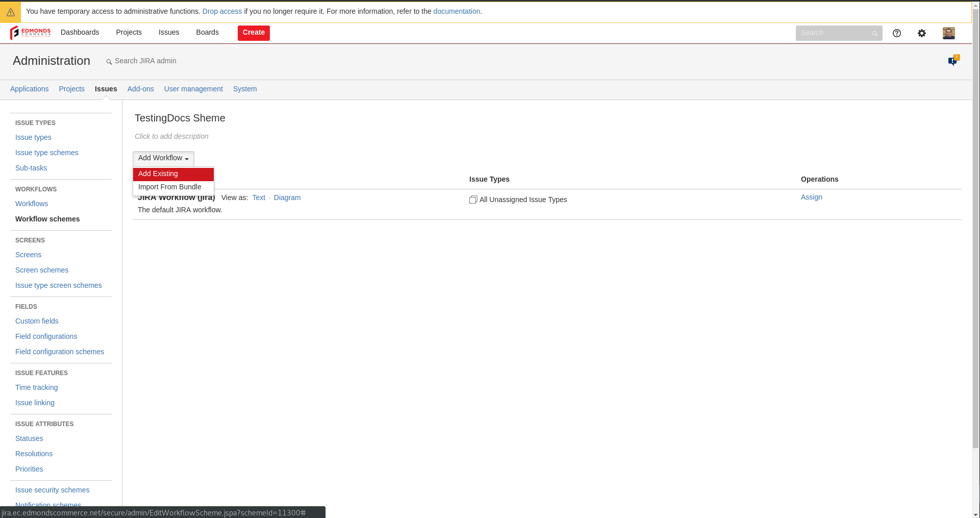980x518 pixels.
Task: Open Time tracking in sidebar
Action: [37, 387]
